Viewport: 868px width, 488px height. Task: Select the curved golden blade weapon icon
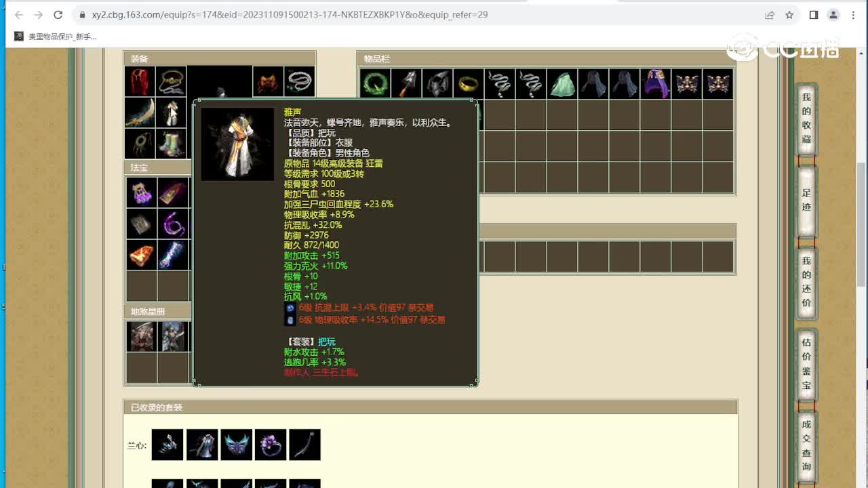[140, 113]
